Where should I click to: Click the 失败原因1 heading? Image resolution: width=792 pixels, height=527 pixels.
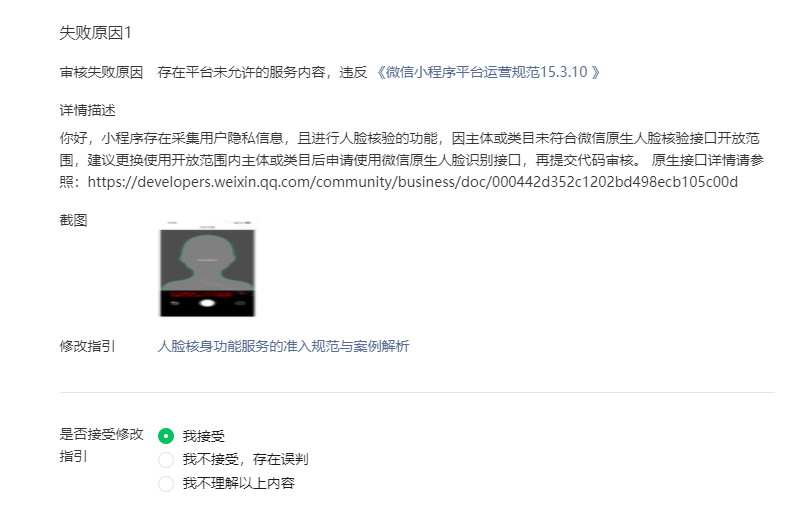(x=95, y=33)
